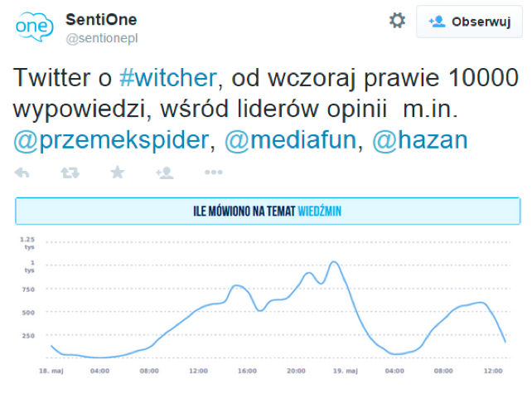The width and height of the screenshot is (532, 399).
Task: Click the SentiOne account name
Action: coord(101,19)
